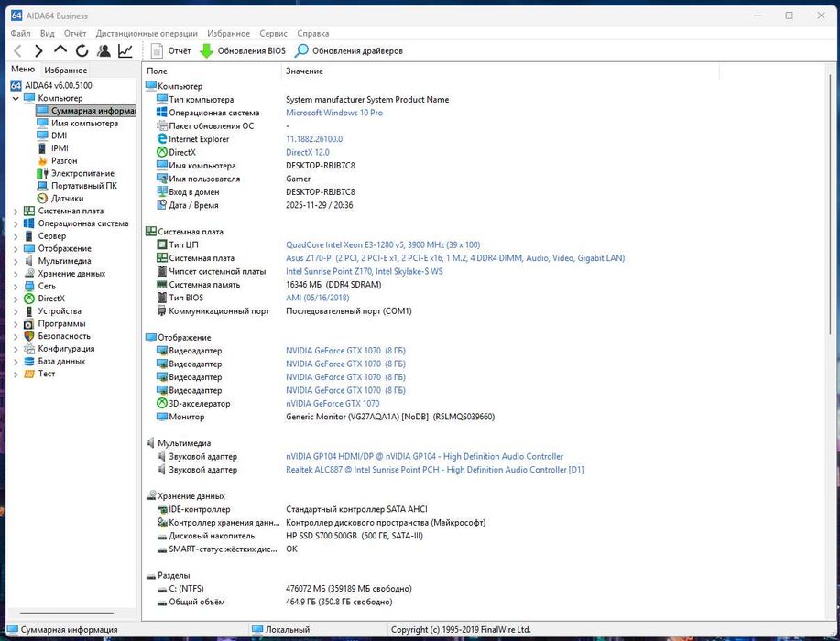Collapse the Компьютер tree node

coord(16,99)
